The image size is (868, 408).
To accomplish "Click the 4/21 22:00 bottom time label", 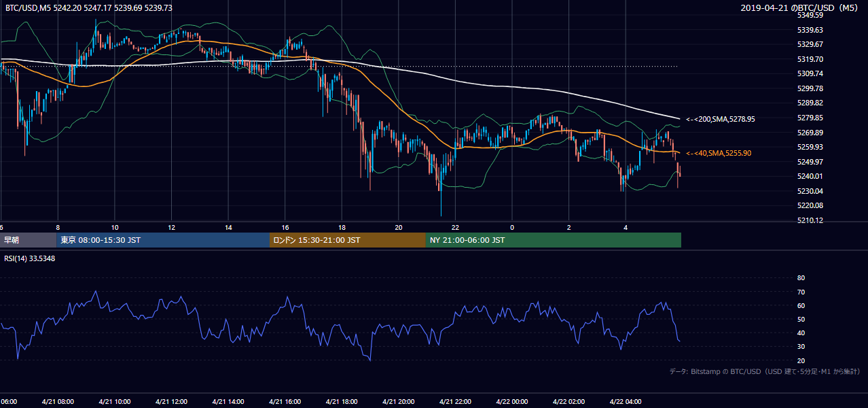I will tap(455, 402).
